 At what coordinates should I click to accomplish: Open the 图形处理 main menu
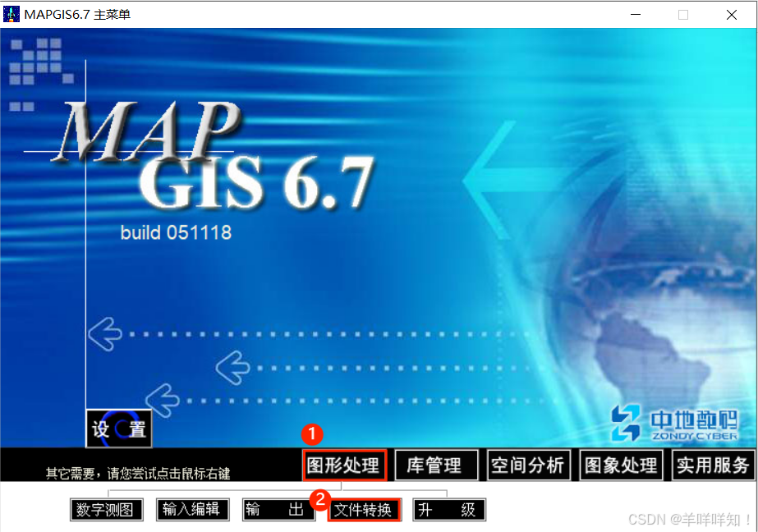click(x=345, y=465)
